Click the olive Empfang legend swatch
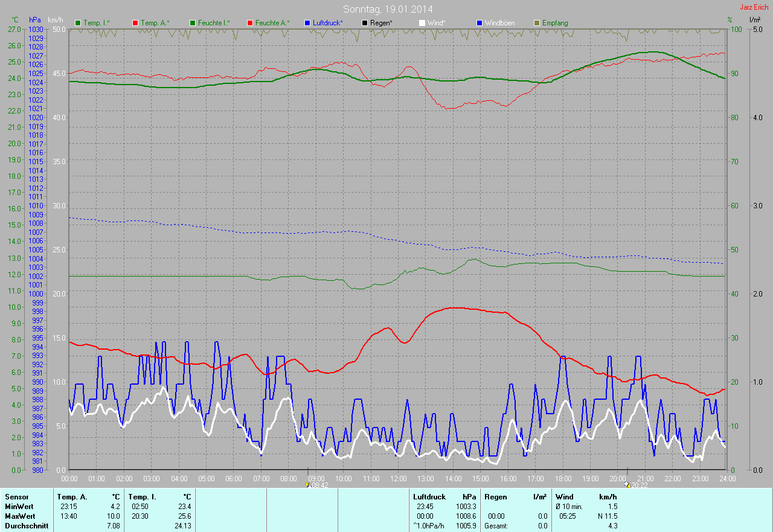This screenshot has width=773, height=532. pyautogui.click(x=537, y=23)
